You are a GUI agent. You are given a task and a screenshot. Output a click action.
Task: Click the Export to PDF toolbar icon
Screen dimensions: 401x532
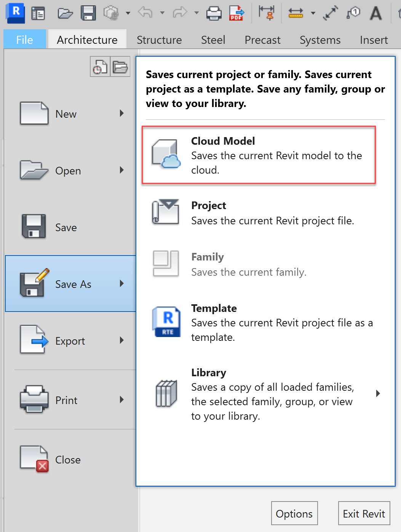(236, 13)
